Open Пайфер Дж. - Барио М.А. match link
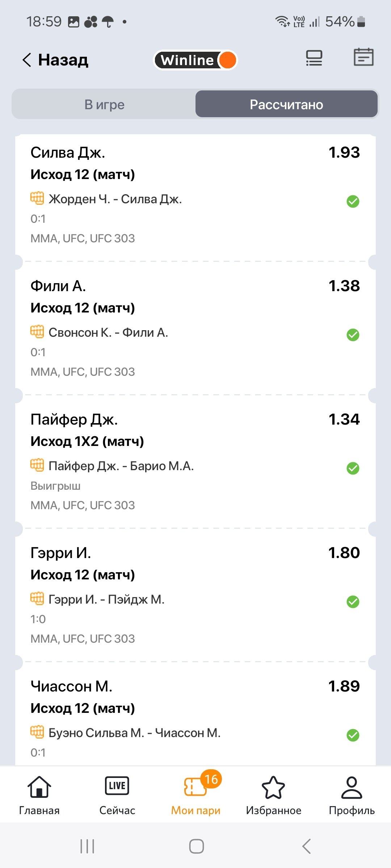The height and width of the screenshot is (868, 391). click(121, 466)
